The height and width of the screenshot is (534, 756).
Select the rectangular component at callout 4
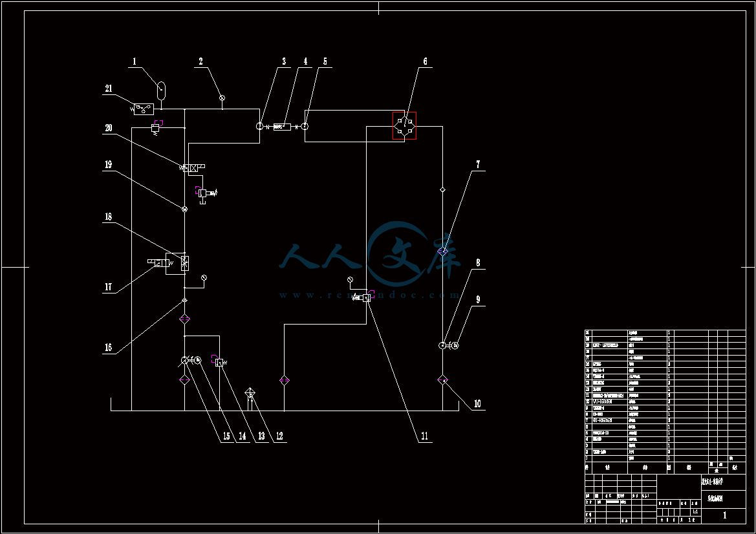tap(282, 127)
